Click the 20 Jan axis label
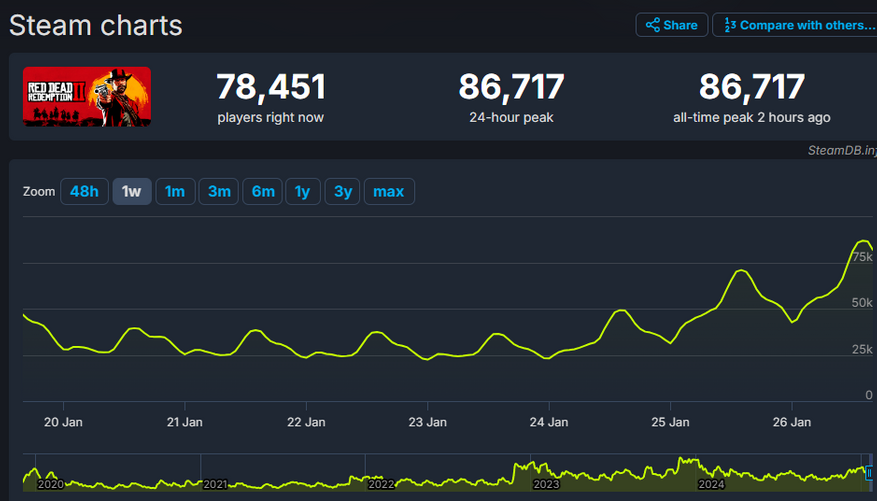The height and width of the screenshot is (501, 877). pyautogui.click(x=63, y=422)
